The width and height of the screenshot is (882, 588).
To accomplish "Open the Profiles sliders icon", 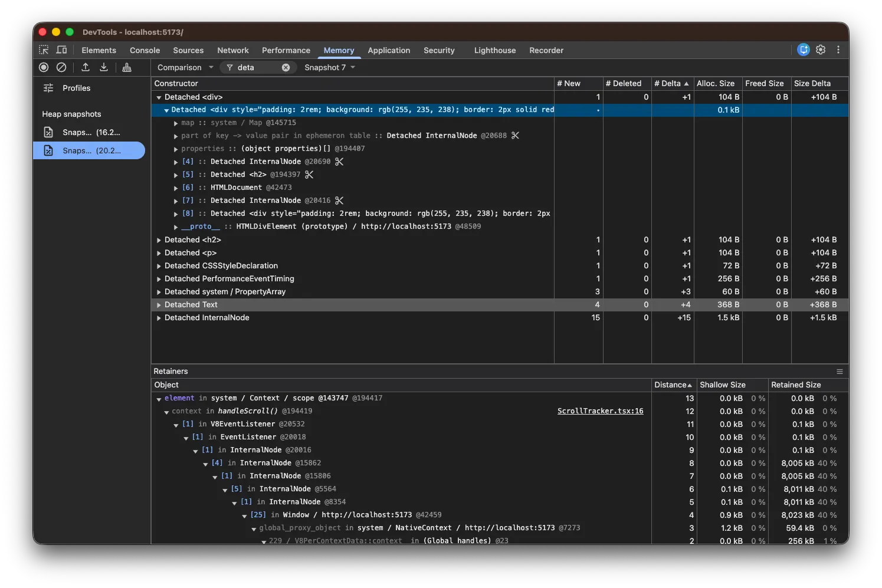I will pyautogui.click(x=48, y=88).
